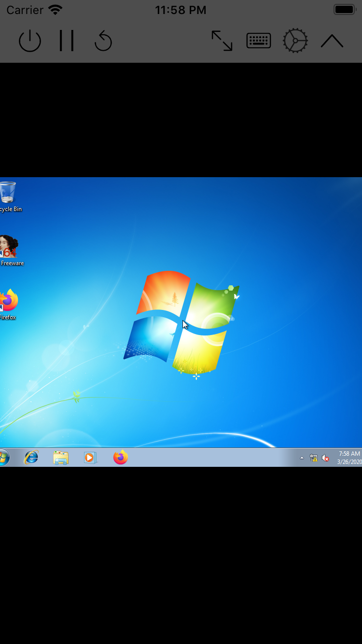Screen dimensions: 362x644
Task: Restart the VM with the reset icon
Action: click(103, 41)
